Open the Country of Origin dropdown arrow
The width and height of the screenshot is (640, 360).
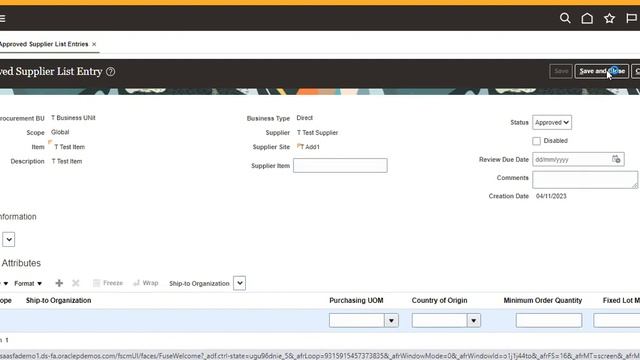point(473,320)
